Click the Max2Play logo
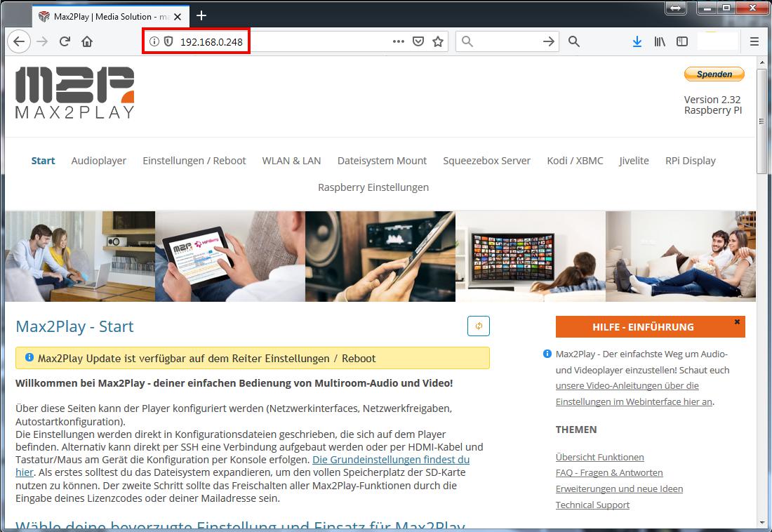Image resolution: width=772 pixels, height=532 pixels. pos(75,93)
